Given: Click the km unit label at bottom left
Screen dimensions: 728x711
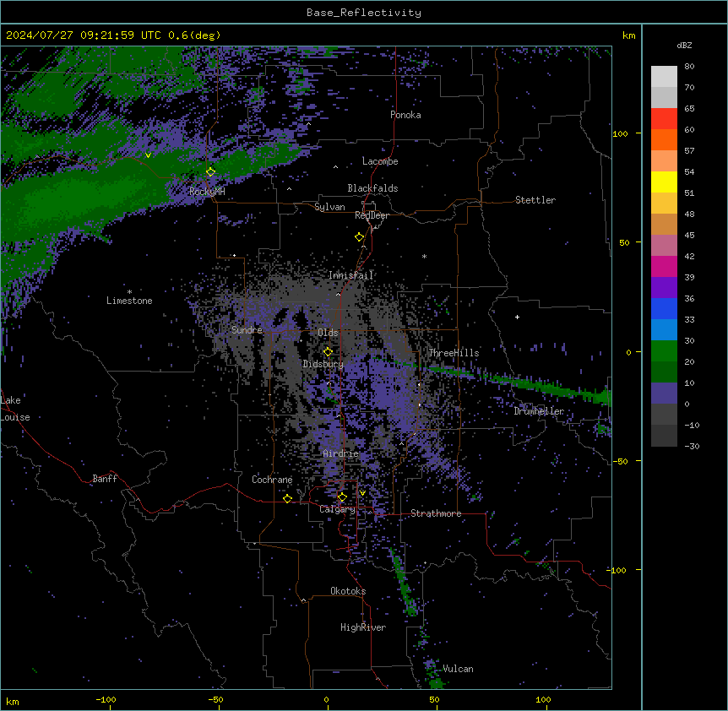Looking at the screenshot, I should 13,701.
